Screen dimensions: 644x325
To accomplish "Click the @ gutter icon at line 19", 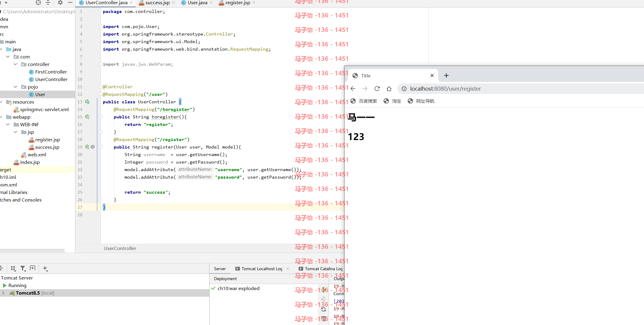I will coord(93,147).
